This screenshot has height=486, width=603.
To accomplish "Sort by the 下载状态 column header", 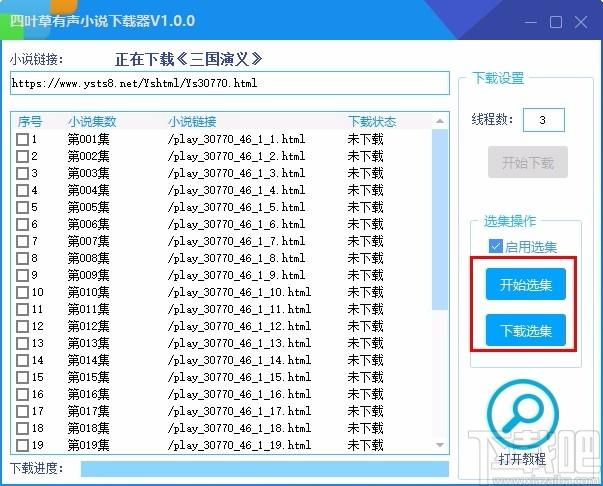I will 372,122.
